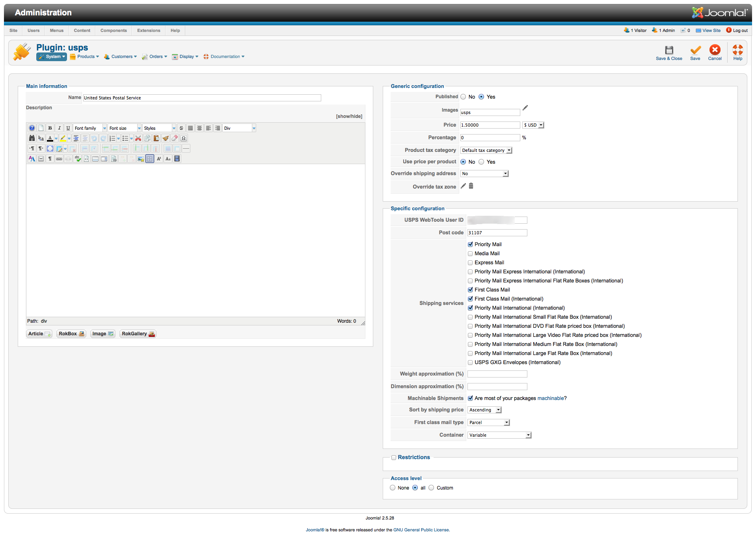Open the yellow highlight color picker
This screenshot has width=756, height=542.
pos(69,138)
